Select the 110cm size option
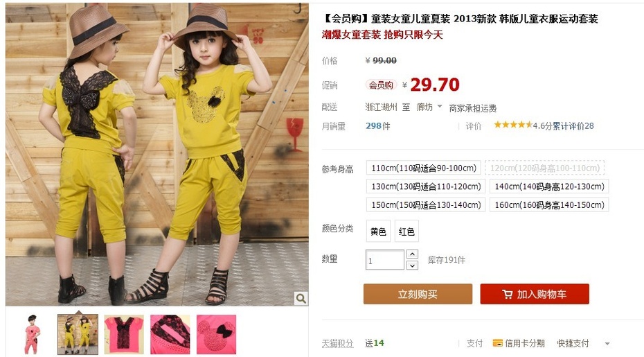 [423, 168]
